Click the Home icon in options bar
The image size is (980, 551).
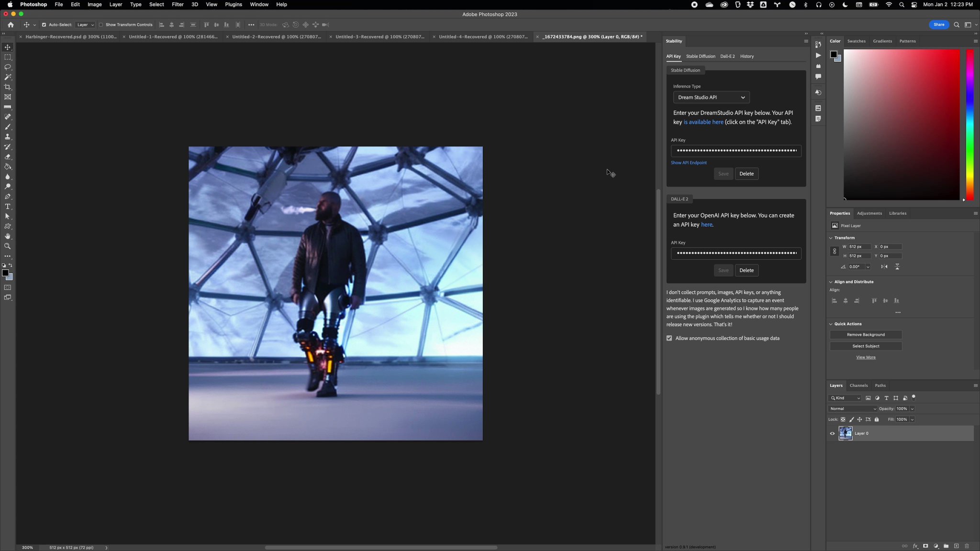click(11, 25)
